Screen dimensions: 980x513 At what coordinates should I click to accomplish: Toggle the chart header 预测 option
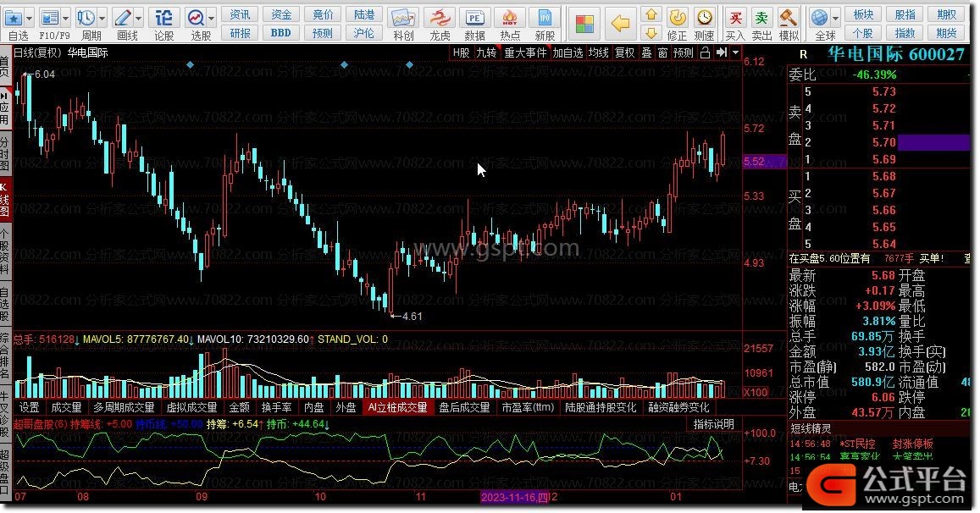click(684, 53)
